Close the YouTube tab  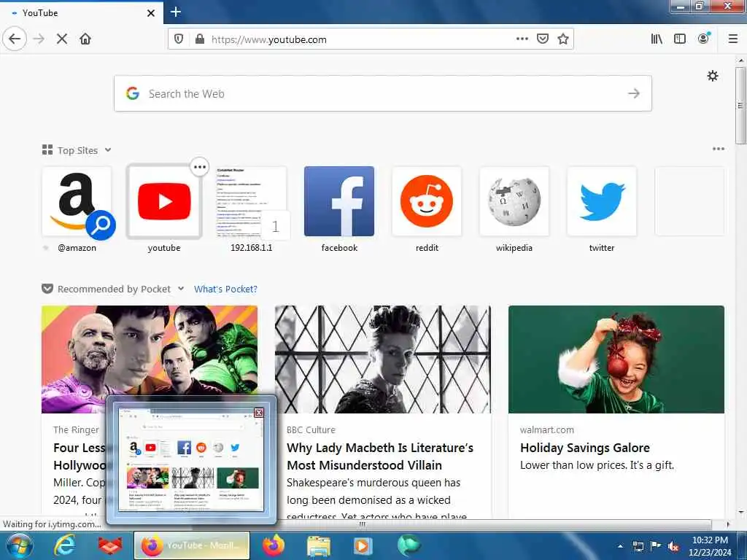click(151, 13)
